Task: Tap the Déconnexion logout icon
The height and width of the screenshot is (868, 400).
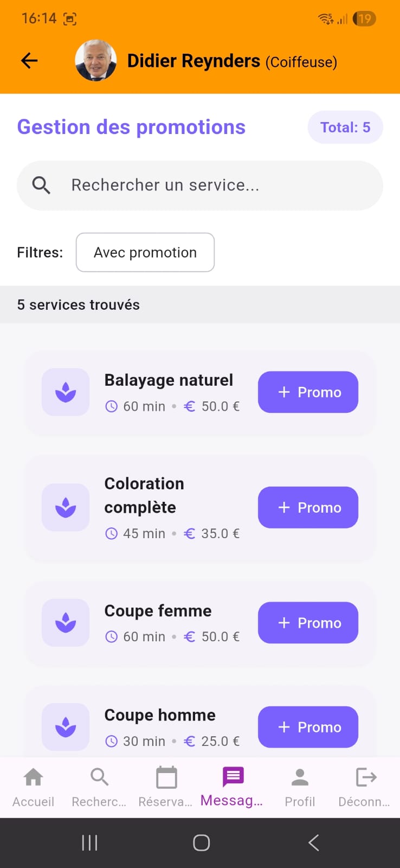Action: [x=365, y=787]
